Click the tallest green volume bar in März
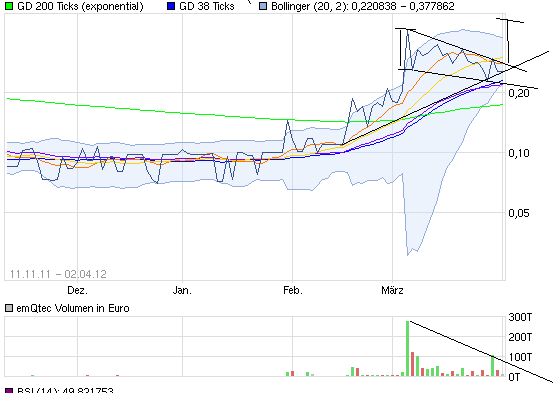Viewport: 553px width, 393px height. coord(407,349)
